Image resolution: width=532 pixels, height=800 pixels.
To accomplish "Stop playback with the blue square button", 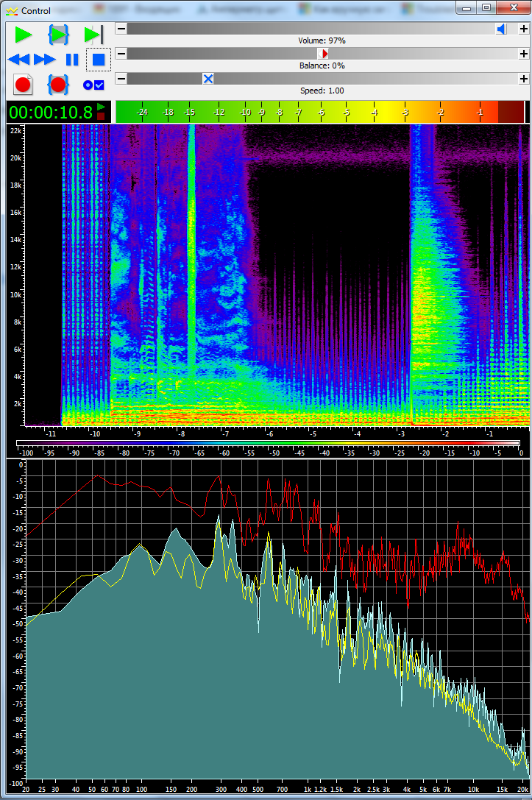I will [x=99, y=60].
